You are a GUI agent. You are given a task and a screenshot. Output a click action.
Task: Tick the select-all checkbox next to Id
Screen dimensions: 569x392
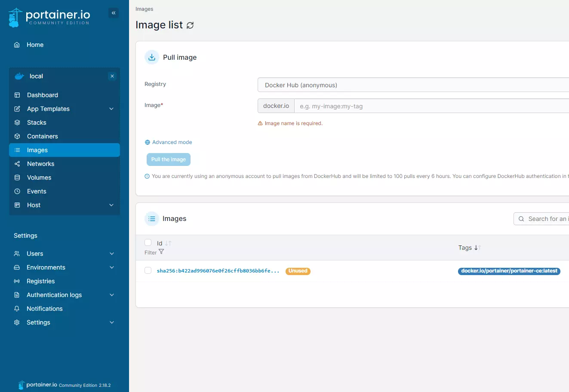(148, 242)
